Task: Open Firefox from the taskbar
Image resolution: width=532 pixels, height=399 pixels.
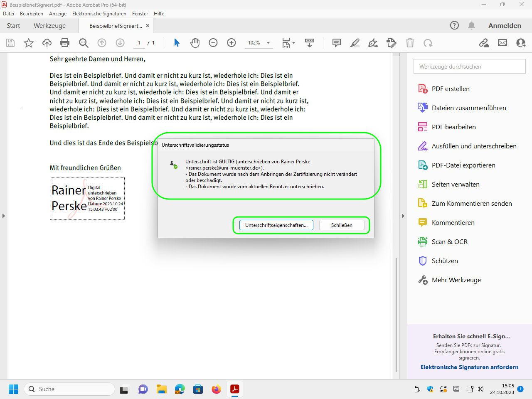Action: pyautogui.click(x=217, y=389)
